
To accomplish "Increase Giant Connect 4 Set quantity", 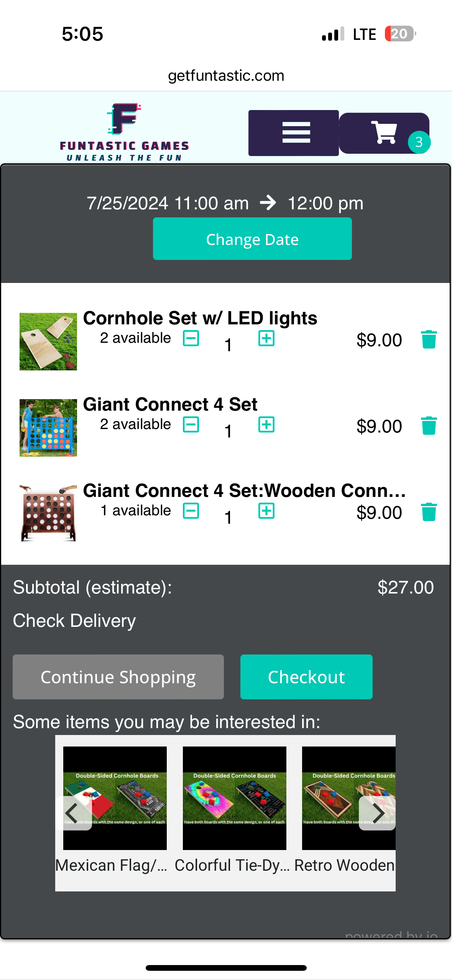I will point(266,425).
